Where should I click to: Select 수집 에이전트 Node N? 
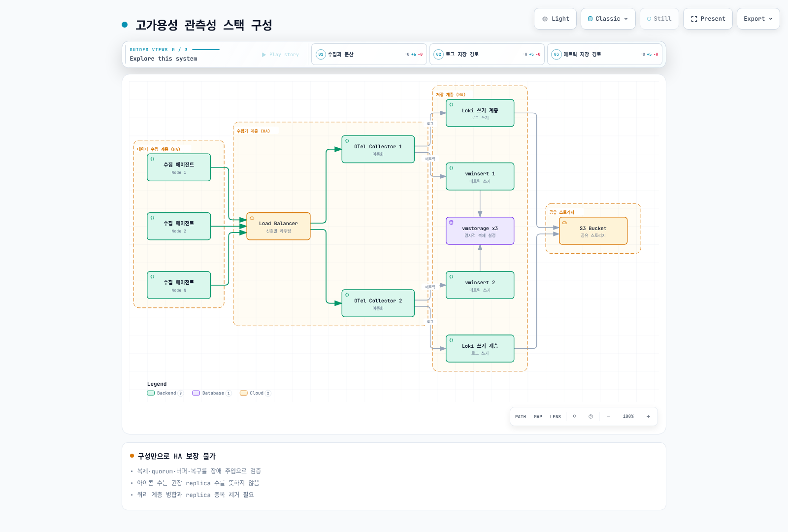coord(179,285)
